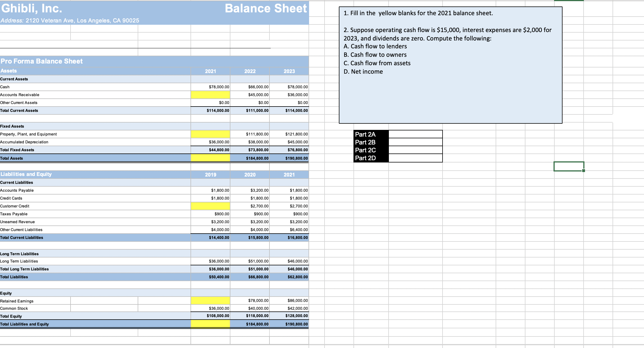Click the Ghibli, Inc. company title

point(31,8)
